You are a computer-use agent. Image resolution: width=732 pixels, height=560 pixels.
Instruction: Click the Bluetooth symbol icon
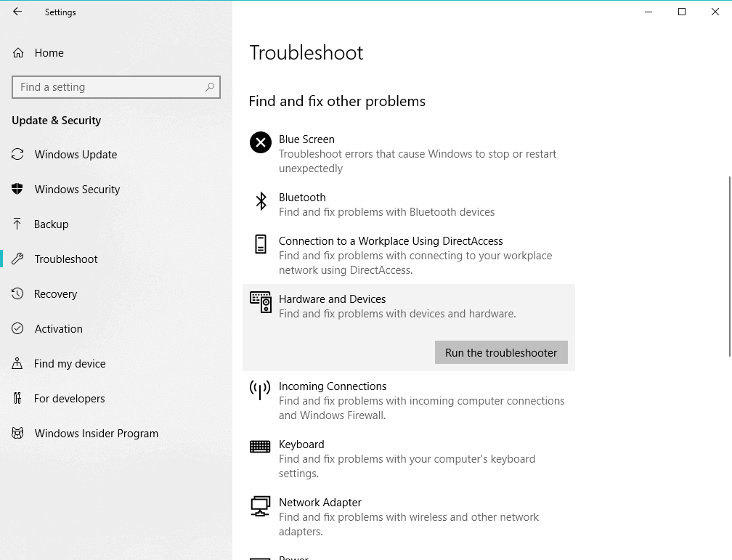coord(261,201)
